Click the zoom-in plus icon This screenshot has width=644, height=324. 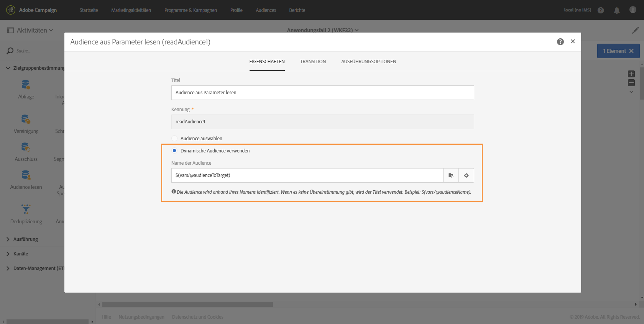tap(631, 74)
